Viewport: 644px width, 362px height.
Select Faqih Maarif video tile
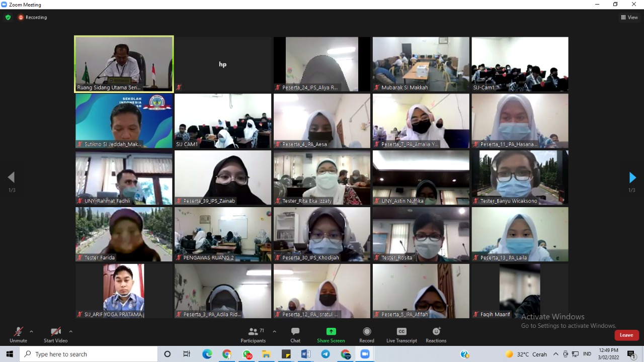coord(520,291)
